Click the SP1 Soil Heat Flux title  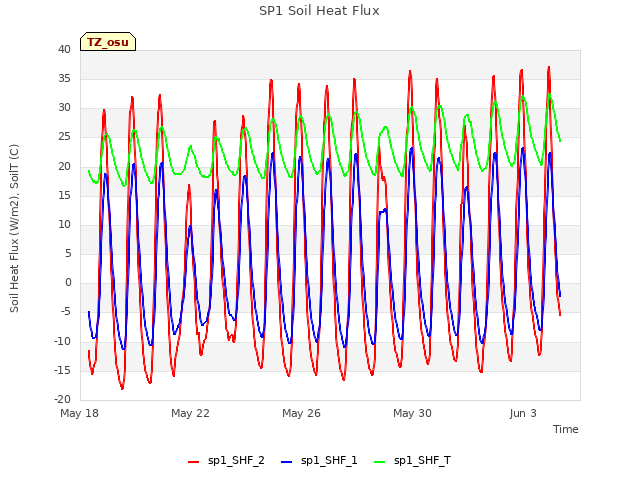319,11
